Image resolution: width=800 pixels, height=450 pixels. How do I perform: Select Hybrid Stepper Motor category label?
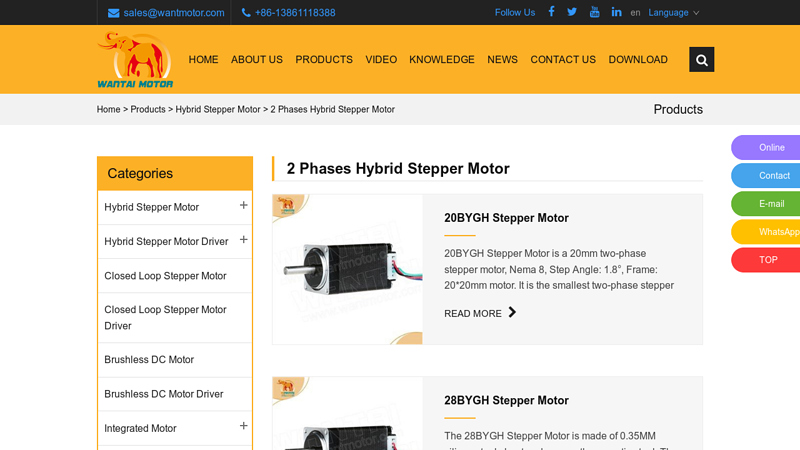point(152,207)
